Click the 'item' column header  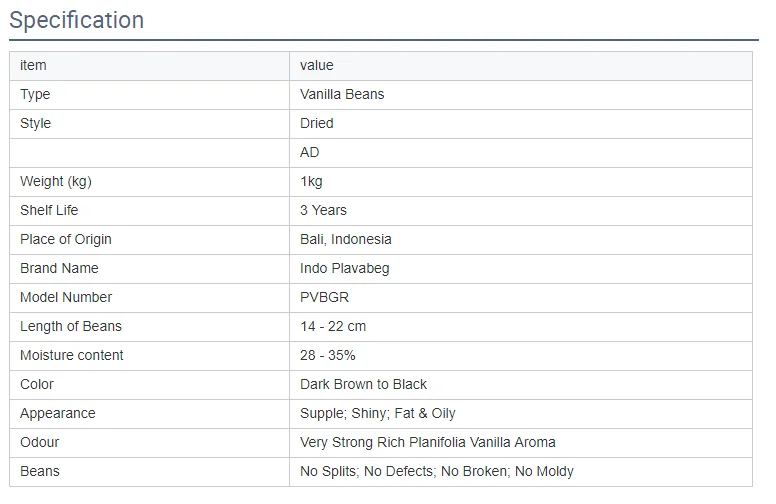[x=33, y=65]
